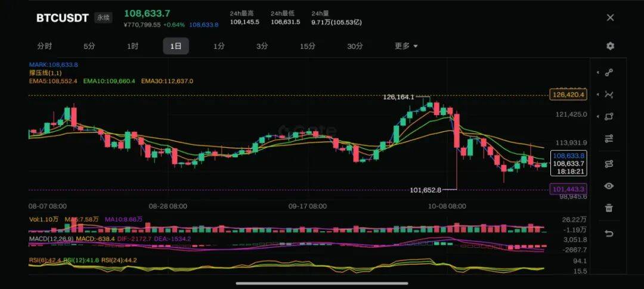Expand shape tool submenu arrow
The image size is (644, 289).
tap(597, 117)
